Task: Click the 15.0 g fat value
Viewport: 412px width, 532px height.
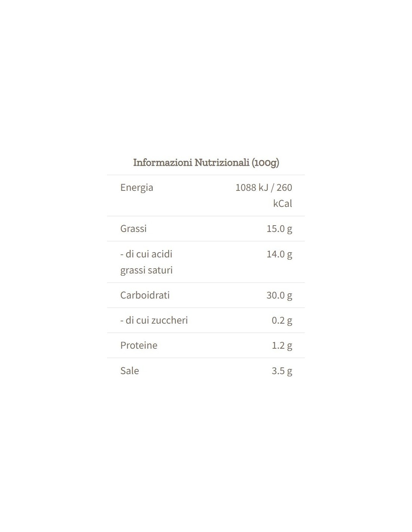Action: click(279, 229)
